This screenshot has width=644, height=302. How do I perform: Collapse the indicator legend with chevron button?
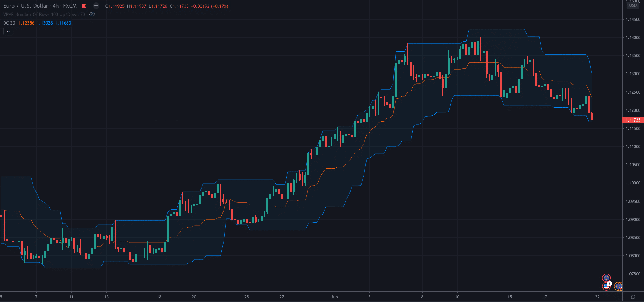(x=8, y=32)
